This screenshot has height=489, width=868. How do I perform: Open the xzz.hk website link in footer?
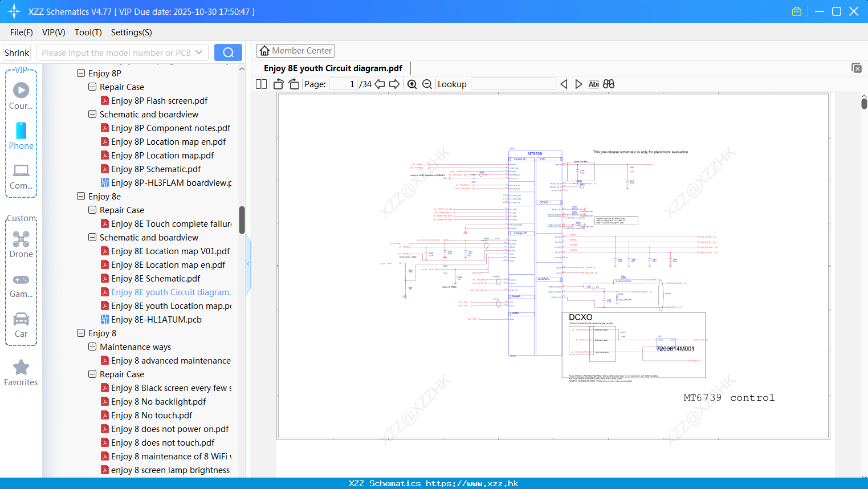[472, 483]
